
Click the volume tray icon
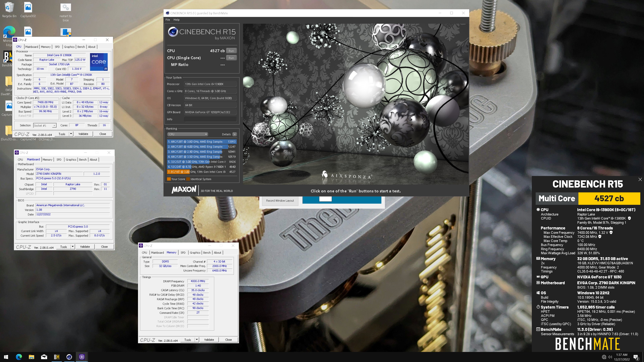click(610, 357)
